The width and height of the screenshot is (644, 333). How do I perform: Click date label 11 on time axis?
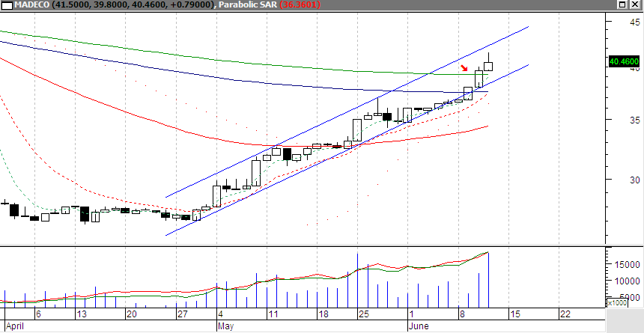pyautogui.click(x=273, y=314)
